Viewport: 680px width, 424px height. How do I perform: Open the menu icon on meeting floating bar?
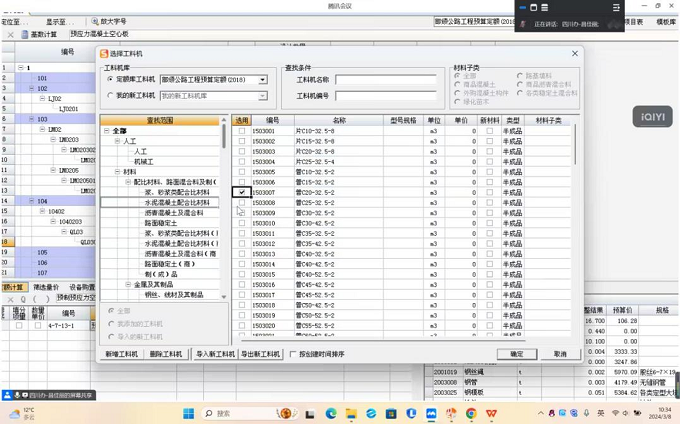point(616,7)
